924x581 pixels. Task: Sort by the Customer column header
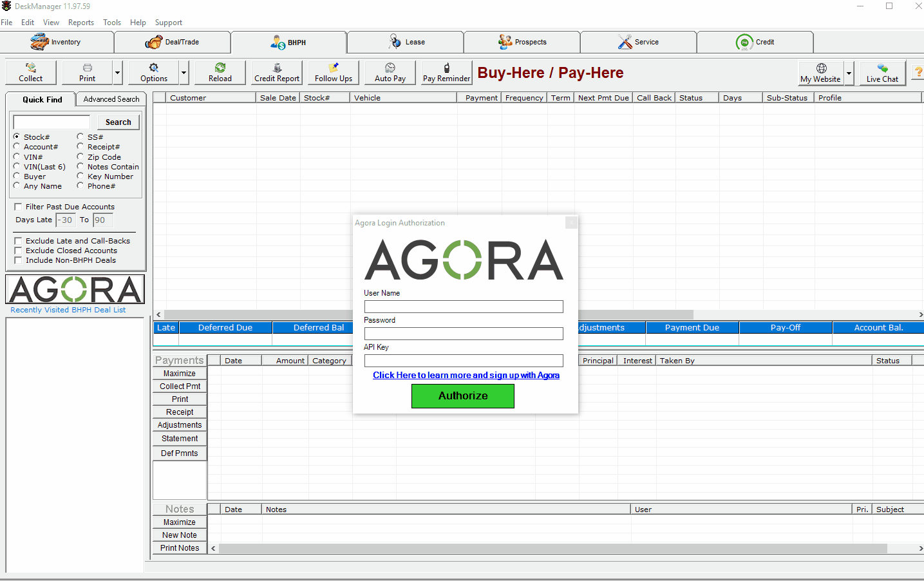pos(211,98)
